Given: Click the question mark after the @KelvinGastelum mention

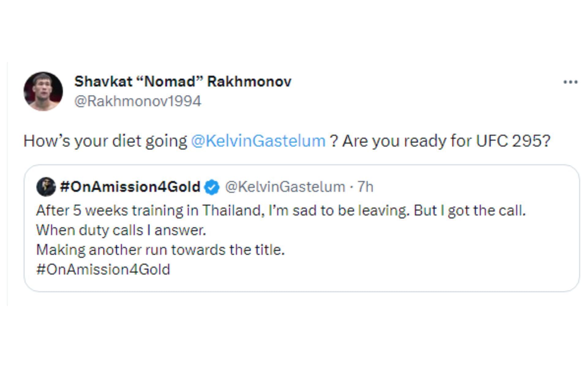Looking at the screenshot, I should [334, 141].
